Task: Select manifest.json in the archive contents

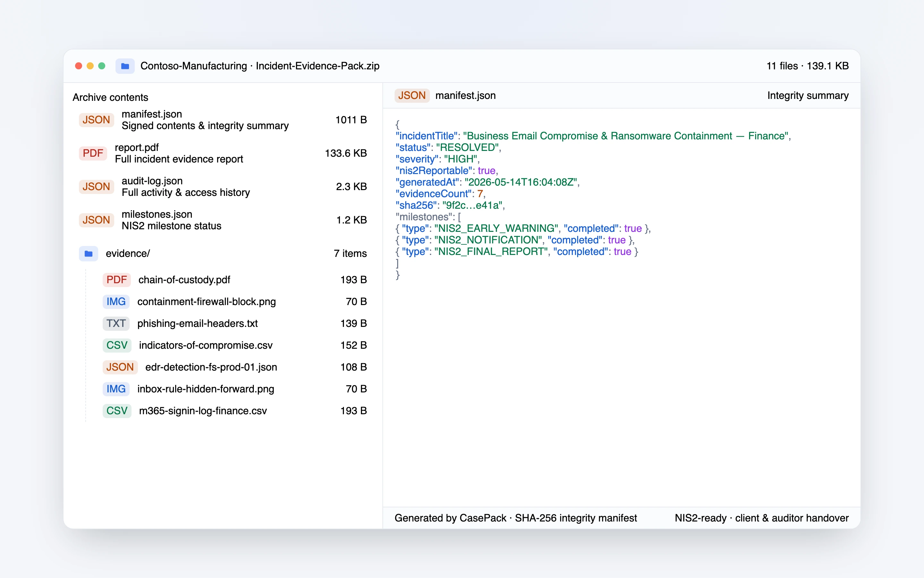Action: click(223, 120)
